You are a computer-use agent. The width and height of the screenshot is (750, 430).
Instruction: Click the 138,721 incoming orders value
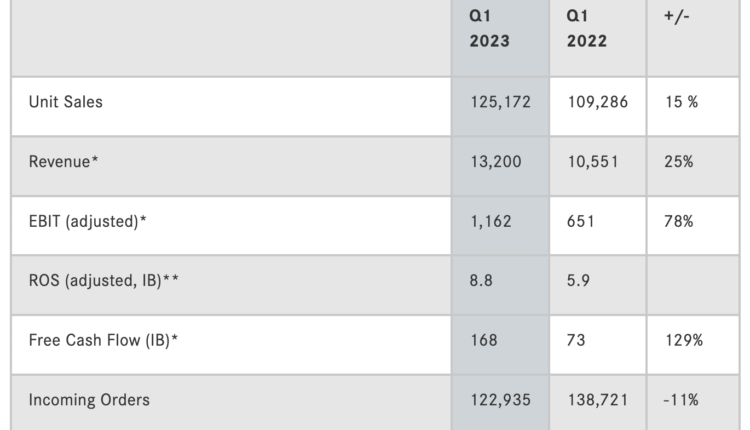click(597, 400)
